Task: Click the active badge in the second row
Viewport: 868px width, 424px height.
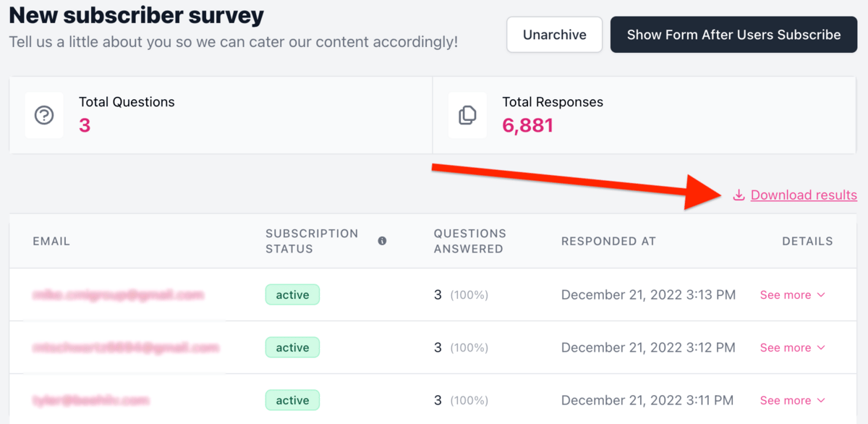Action: click(292, 347)
